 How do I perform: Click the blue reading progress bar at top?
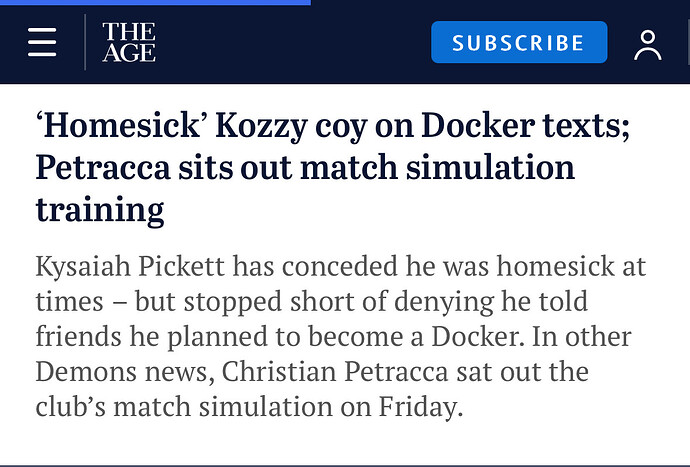click(x=155, y=2)
